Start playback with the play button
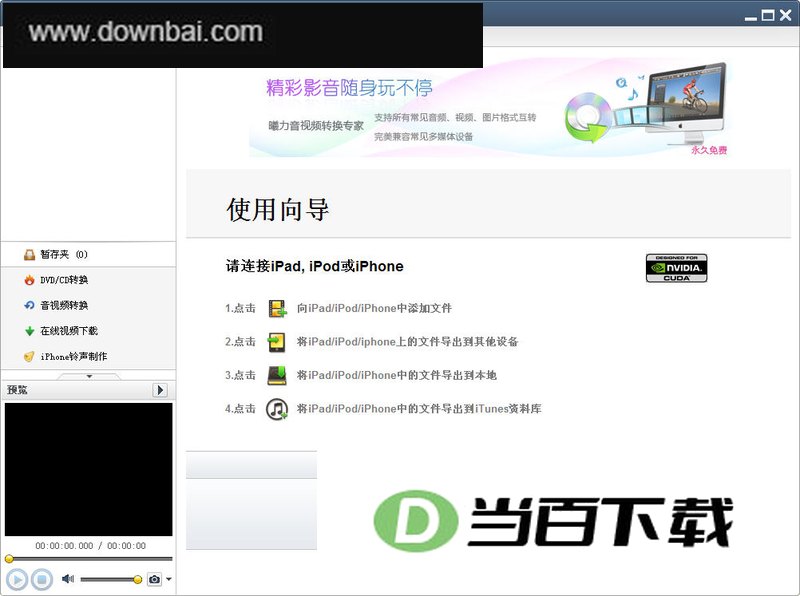The width and height of the screenshot is (800, 596). tap(16, 580)
